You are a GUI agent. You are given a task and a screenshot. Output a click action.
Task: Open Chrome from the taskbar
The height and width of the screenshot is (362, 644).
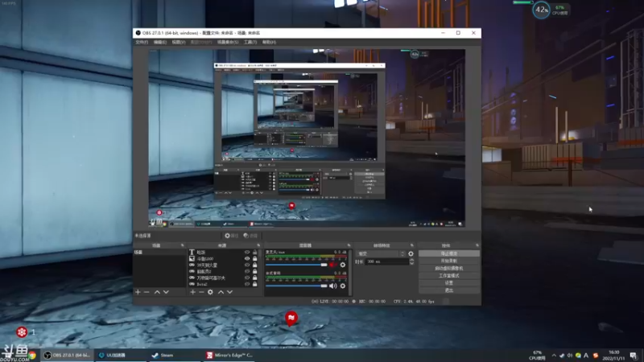tap(32, 356)
